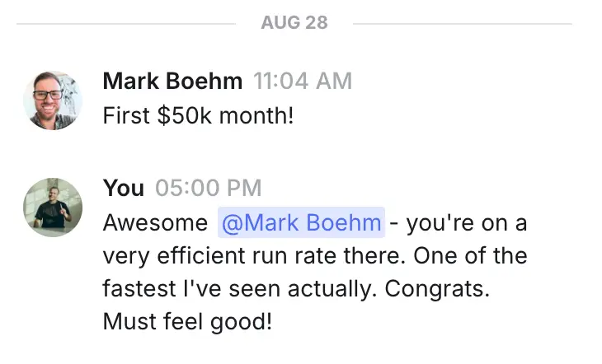Click the @Mark Boehm mention tag
The width and height of the screenshot is (602, 364).
click(x=301, y=222)
